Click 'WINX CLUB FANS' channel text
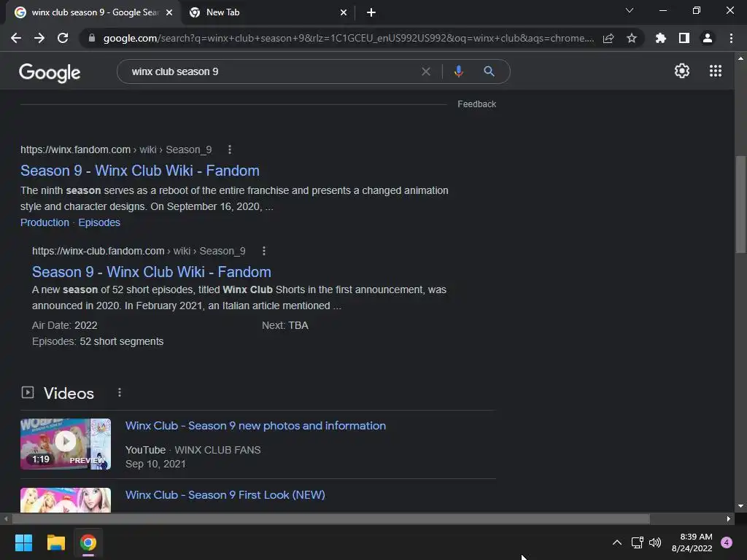The image size is (747, 560). click(217, 450)
